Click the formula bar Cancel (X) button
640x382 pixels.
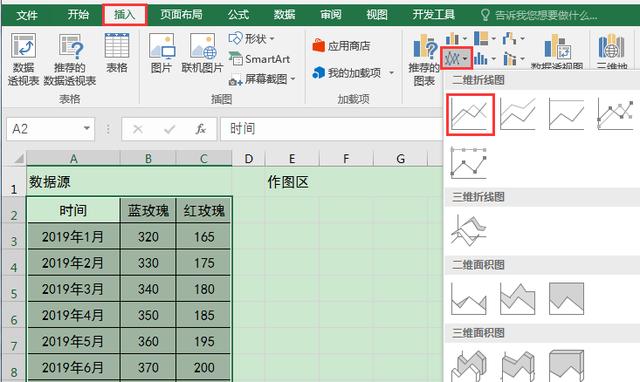pos(138,129)
